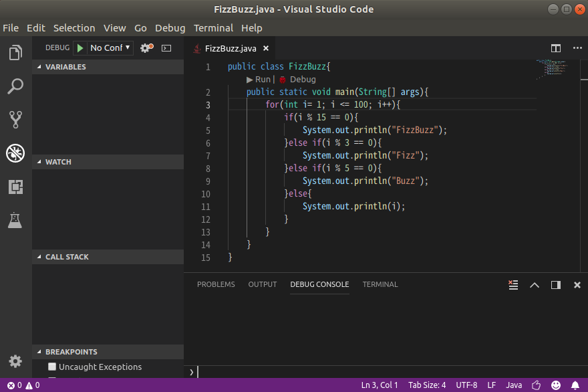Click the Run CodeLens above main
This screenshot has width=588, height=392.
point(259,80)
